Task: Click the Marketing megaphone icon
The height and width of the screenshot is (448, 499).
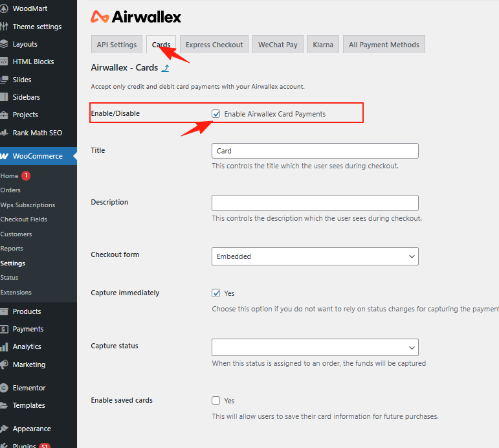Action: pyautogui.click(x=3, y=364)
